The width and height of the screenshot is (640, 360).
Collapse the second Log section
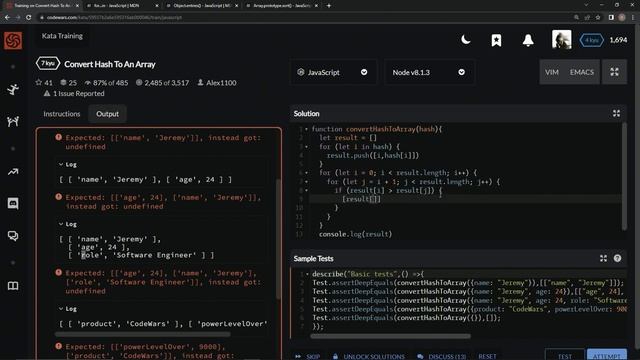coord(68,224)
